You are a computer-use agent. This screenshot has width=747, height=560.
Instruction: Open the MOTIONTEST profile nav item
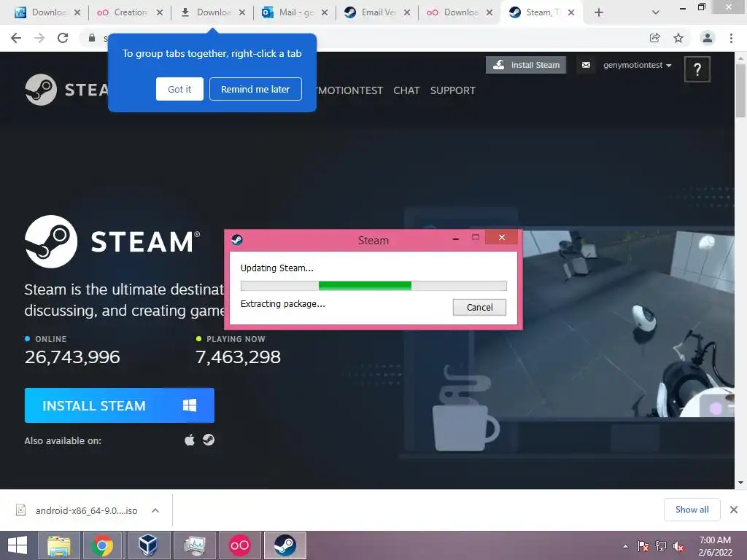[349, 90]
